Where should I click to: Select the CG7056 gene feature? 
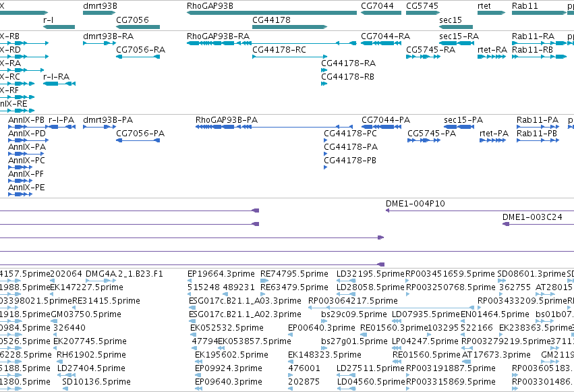(138, 27)
